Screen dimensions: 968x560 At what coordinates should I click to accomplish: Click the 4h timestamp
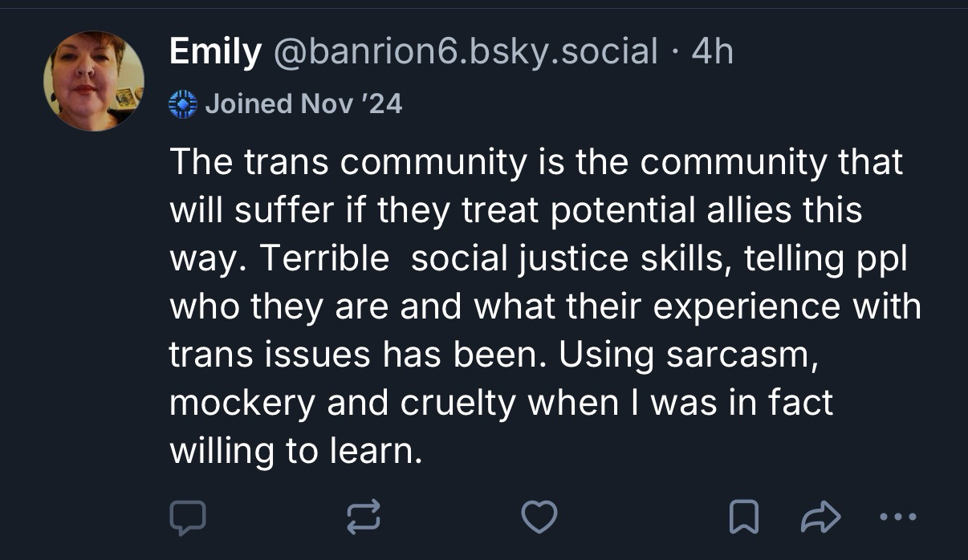coord(712,53)
